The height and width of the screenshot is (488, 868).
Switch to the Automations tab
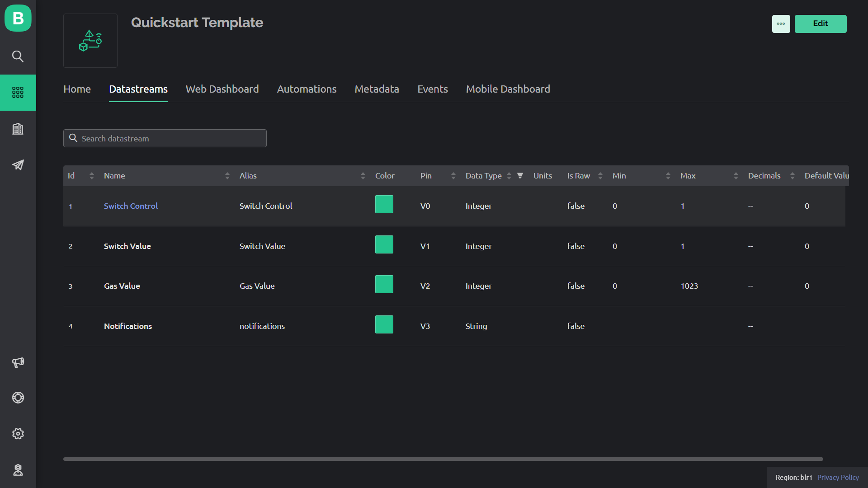307,89
